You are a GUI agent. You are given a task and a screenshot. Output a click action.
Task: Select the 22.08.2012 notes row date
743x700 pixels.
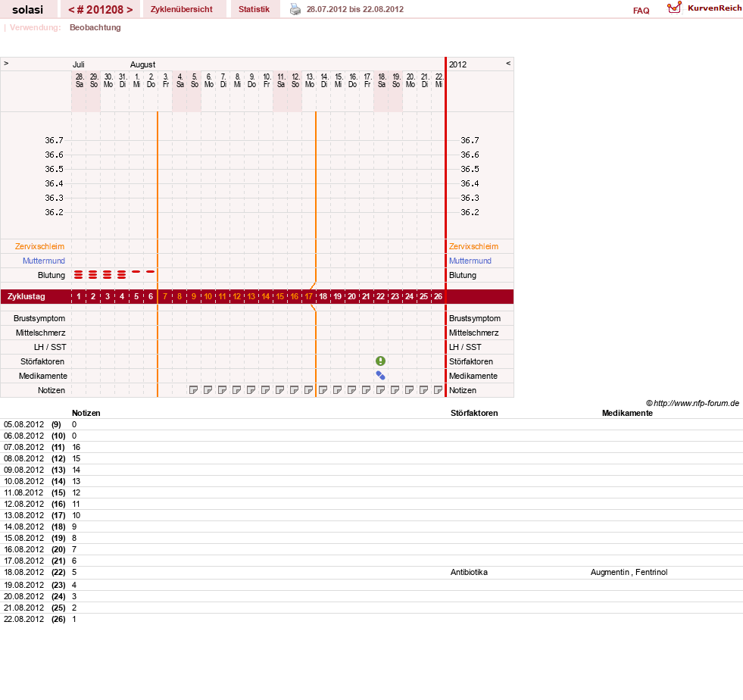(x=23, y=619)
